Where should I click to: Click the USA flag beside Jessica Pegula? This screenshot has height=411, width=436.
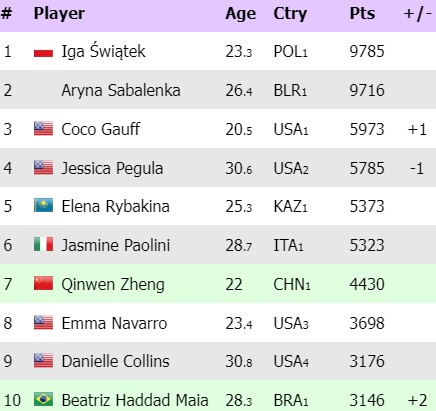coord(43,168)
